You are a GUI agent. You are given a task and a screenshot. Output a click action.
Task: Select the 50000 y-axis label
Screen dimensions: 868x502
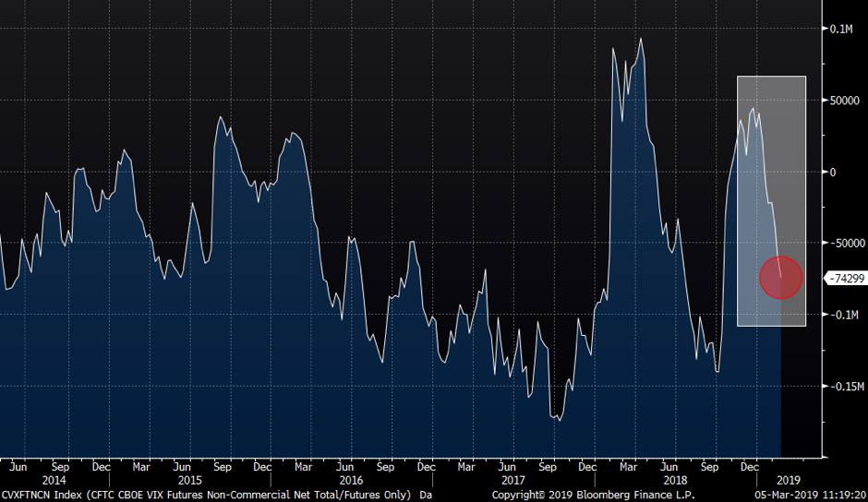[844, 101]
